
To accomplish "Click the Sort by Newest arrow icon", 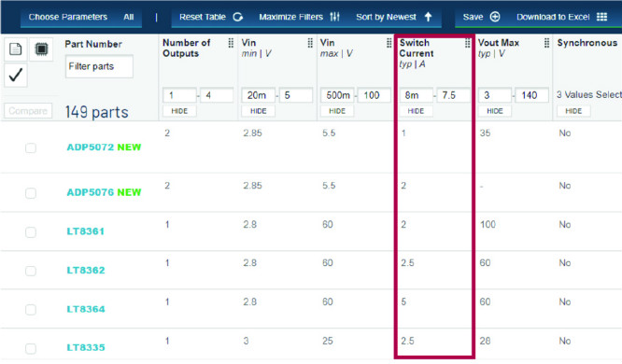I will (428, 17).
